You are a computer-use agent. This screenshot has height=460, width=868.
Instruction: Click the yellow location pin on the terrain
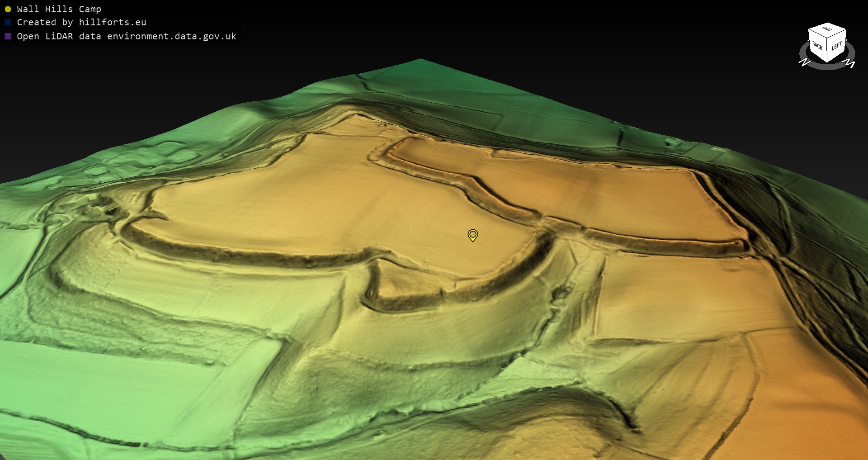pos(472,235)
